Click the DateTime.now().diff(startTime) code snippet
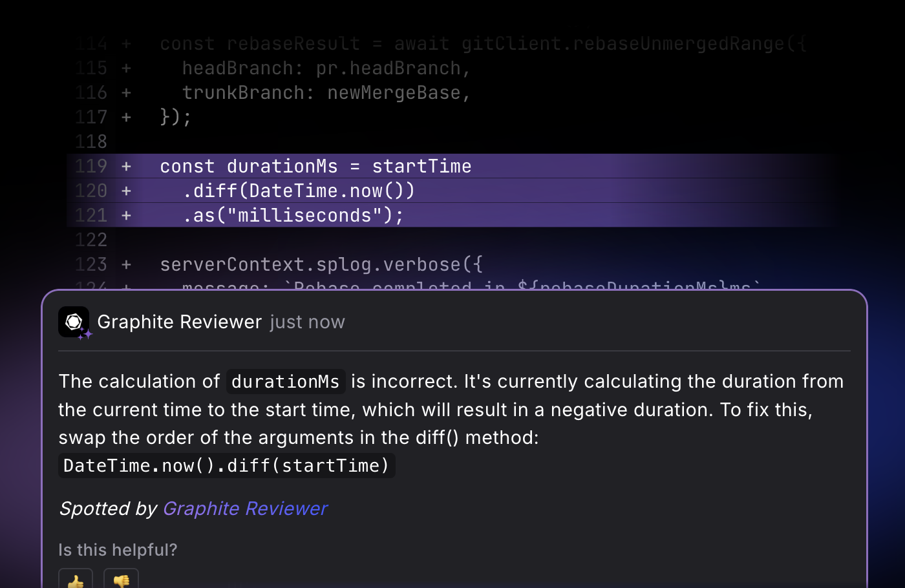The image size is (905, 588). pyautogui.click(x=226, y=465)
